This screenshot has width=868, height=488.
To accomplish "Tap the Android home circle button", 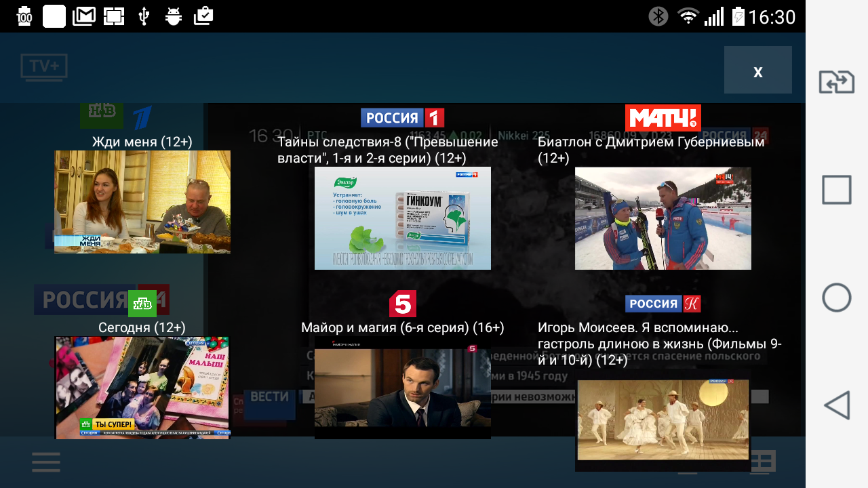I will pos(837,298).
